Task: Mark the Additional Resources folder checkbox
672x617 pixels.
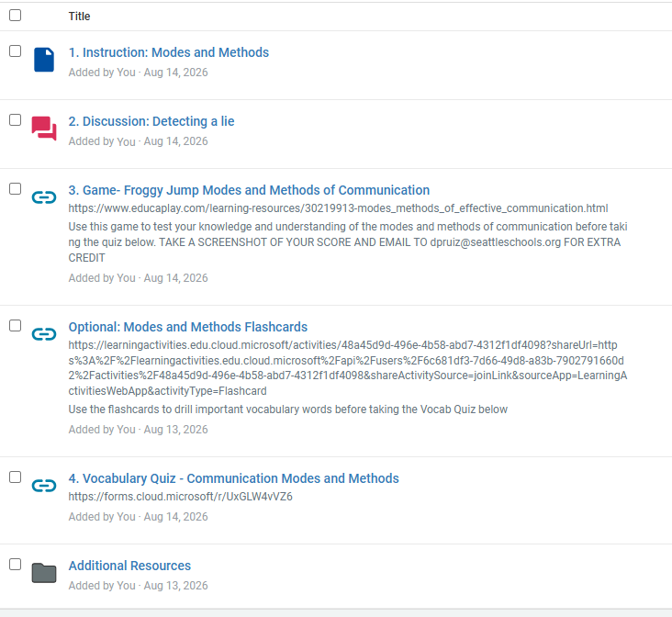Action: (x=15, y=565)
